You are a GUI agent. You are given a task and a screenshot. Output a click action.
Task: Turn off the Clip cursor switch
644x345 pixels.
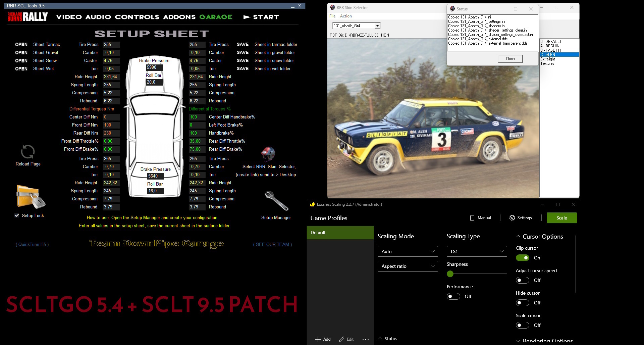[522, 258]
